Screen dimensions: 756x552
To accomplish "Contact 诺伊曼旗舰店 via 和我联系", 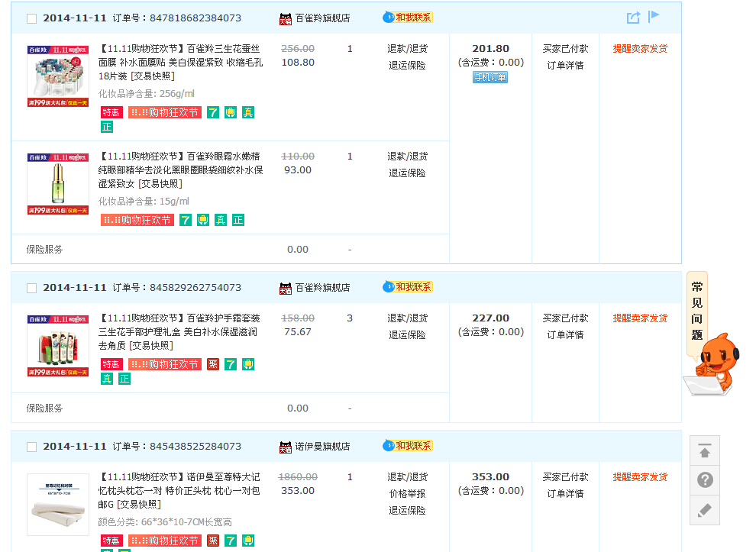I will 408,445.
